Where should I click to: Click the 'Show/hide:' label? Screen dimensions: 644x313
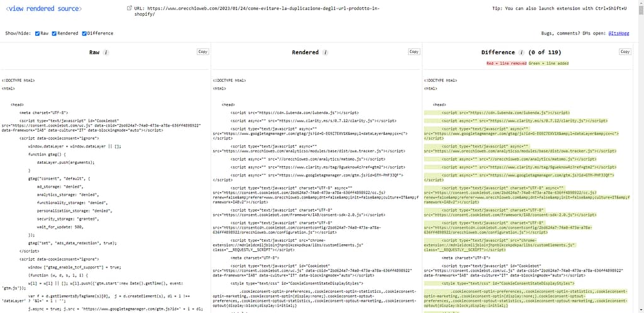(18, 33)
